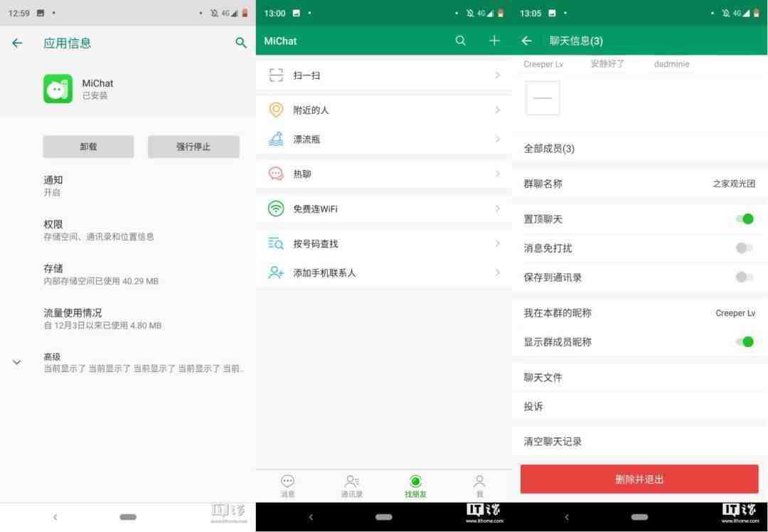Edit 我在本群的昵称 Creeper Lv
The width and height of the screenshot is (768, 532).
point(640,312)
